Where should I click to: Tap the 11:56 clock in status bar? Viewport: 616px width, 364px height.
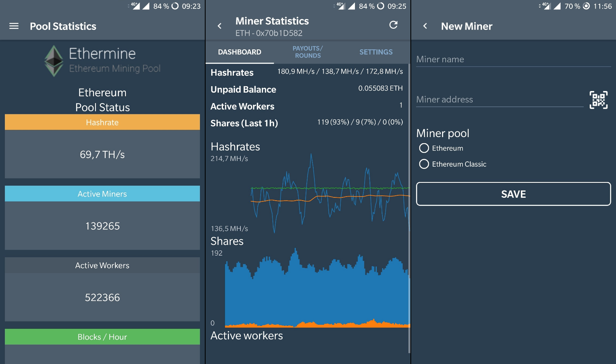tap(603, 6)
